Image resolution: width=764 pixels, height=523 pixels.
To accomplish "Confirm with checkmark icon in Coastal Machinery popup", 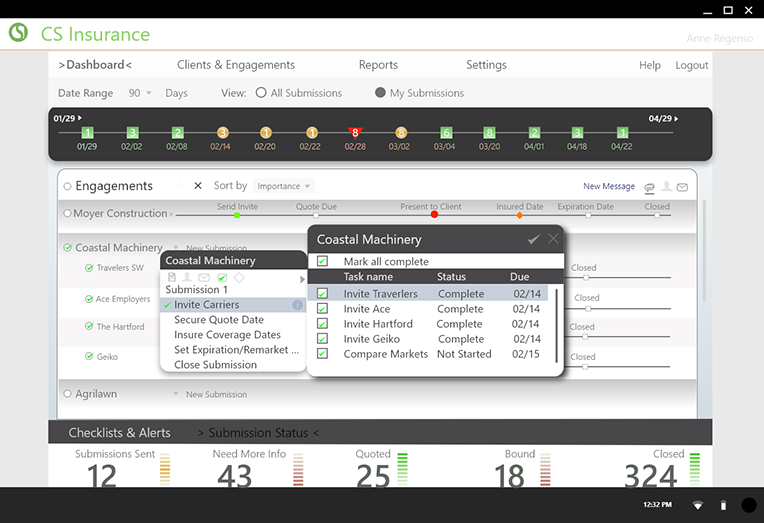I will pyautogui.click(x=534, y=239).
